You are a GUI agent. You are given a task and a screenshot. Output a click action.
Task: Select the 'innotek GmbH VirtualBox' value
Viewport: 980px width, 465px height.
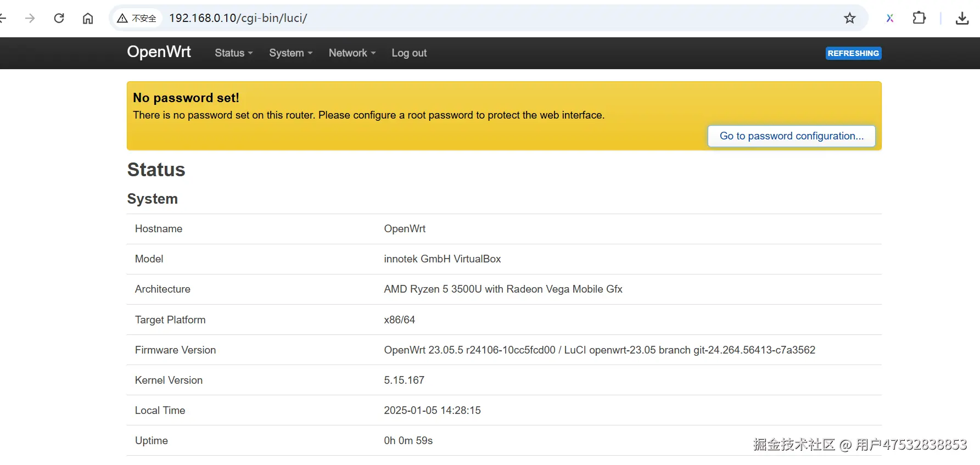(443, 259)
